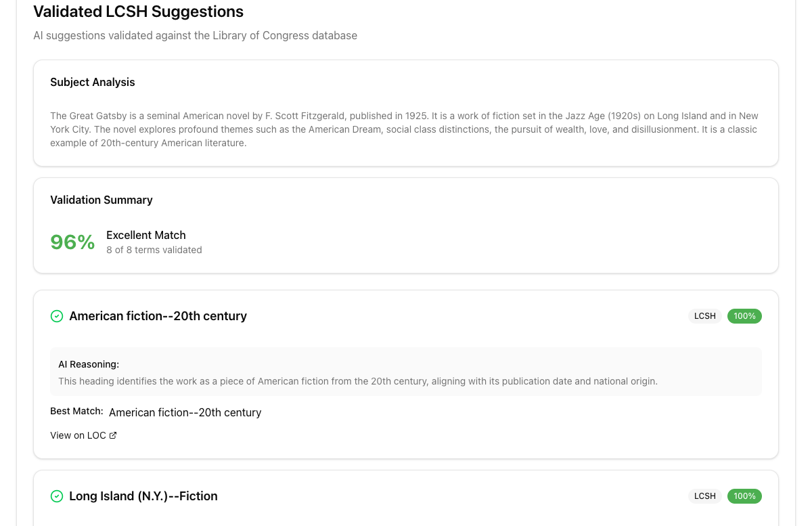
Task: Click the Library of Congress database subtitle
Action: click(x=195, y=35)
